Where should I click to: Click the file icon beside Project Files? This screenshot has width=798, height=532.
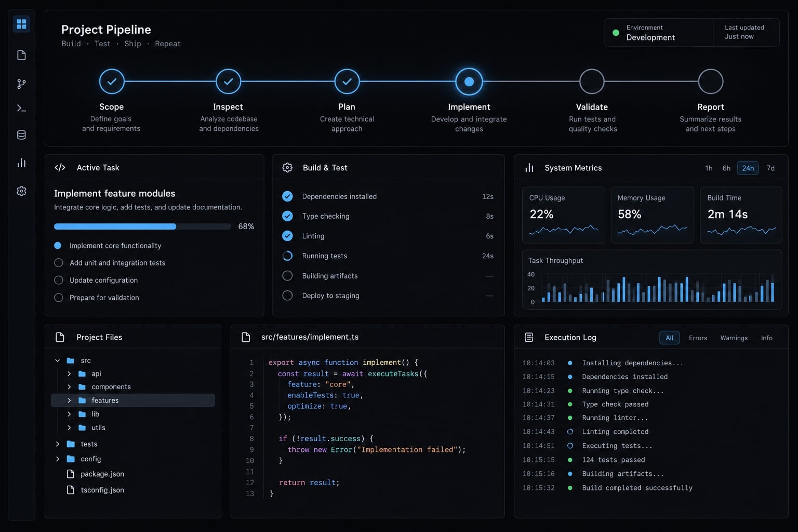[60, 337]
